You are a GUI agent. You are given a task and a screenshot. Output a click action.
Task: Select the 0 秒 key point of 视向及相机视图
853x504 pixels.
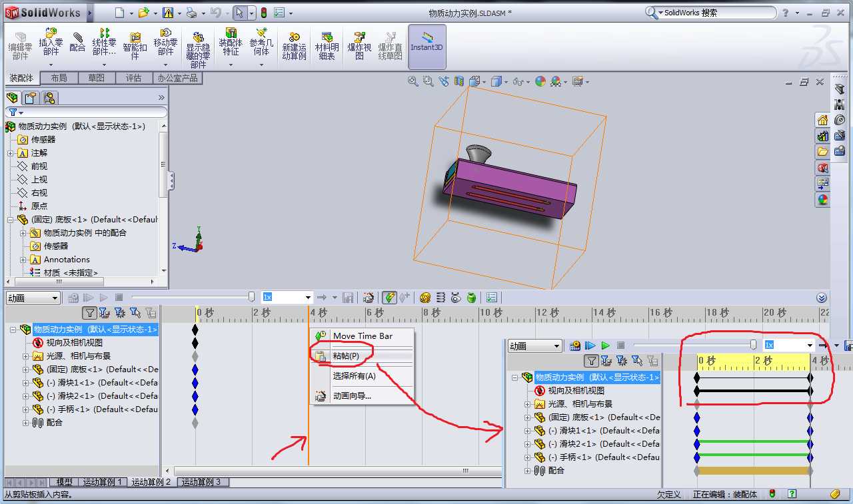pyautogui.click(x=195, y=343)
